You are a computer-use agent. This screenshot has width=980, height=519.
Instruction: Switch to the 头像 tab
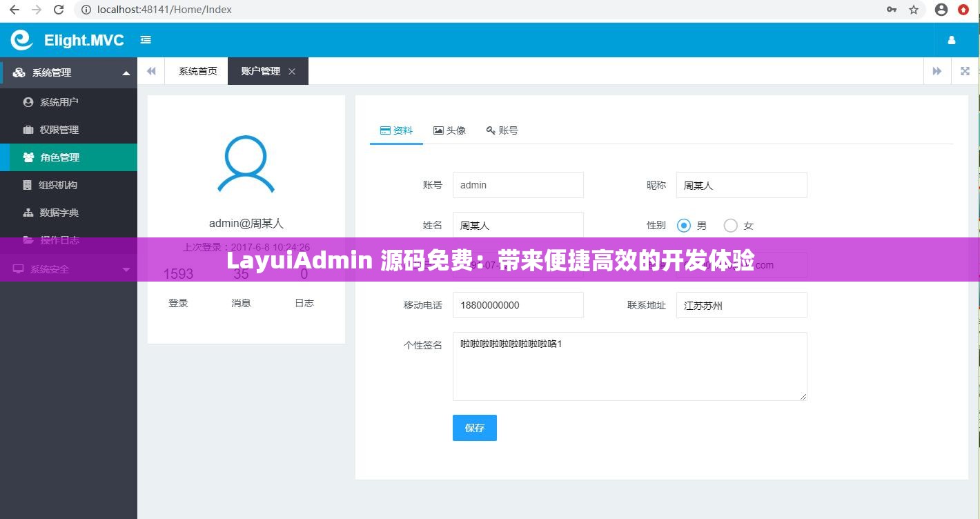pyautogui.click(x=450, y=130)
